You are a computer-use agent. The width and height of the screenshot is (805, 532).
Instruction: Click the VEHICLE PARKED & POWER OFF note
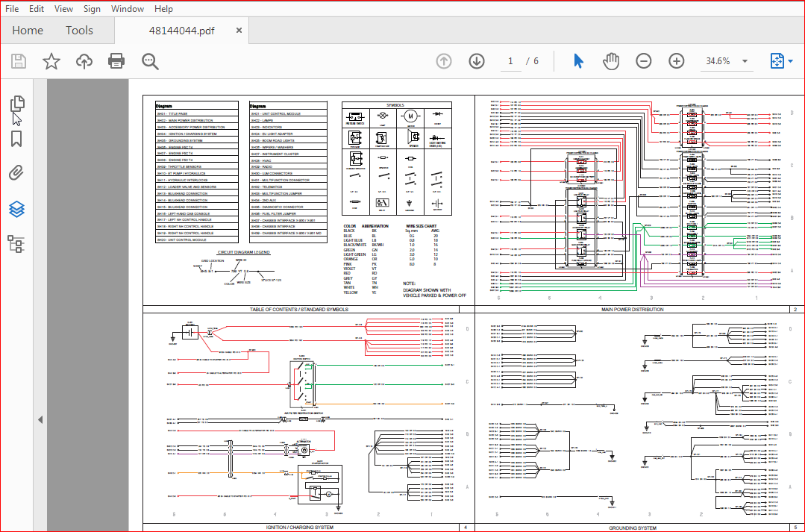tap(434, 295)
